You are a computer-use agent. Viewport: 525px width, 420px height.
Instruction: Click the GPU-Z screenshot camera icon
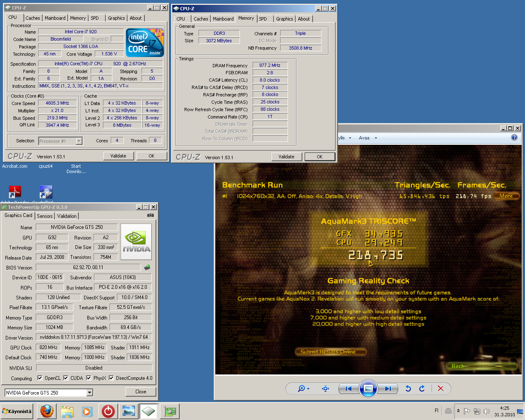coord(151,215)
